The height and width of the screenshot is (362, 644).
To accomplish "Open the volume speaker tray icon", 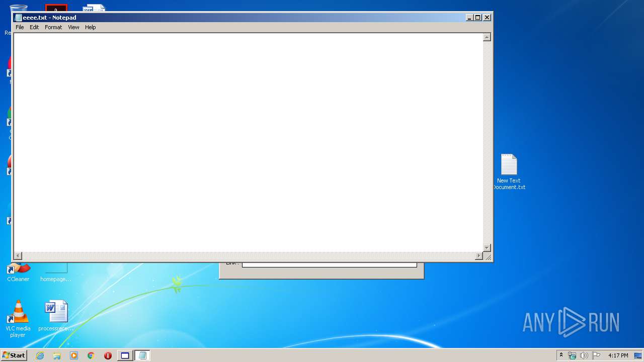I will (x=584, y=355).
